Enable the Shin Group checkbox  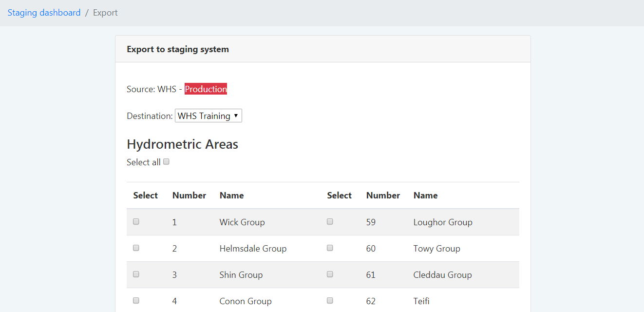136,274
